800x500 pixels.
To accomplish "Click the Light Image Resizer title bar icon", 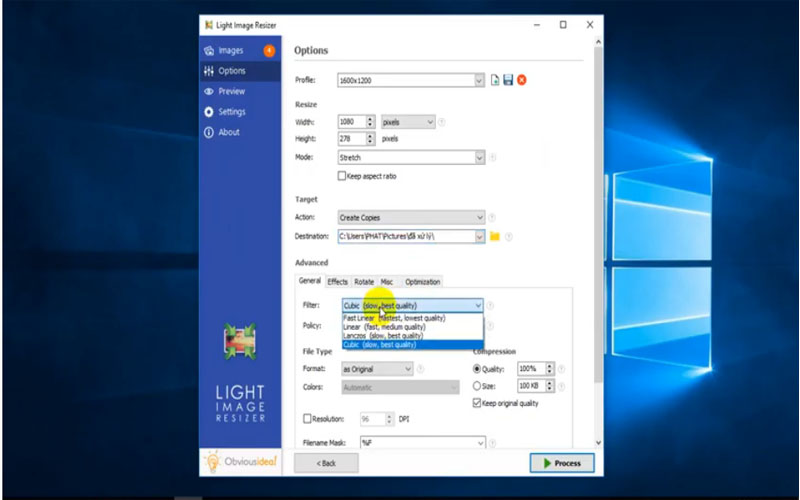I will (x=209, y=25).
